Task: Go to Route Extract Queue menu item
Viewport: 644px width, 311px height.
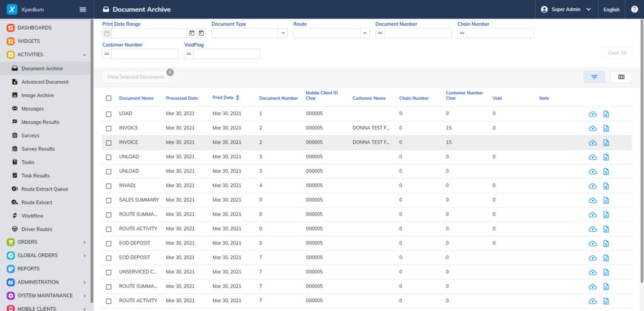Action: [x=44, y=189]
